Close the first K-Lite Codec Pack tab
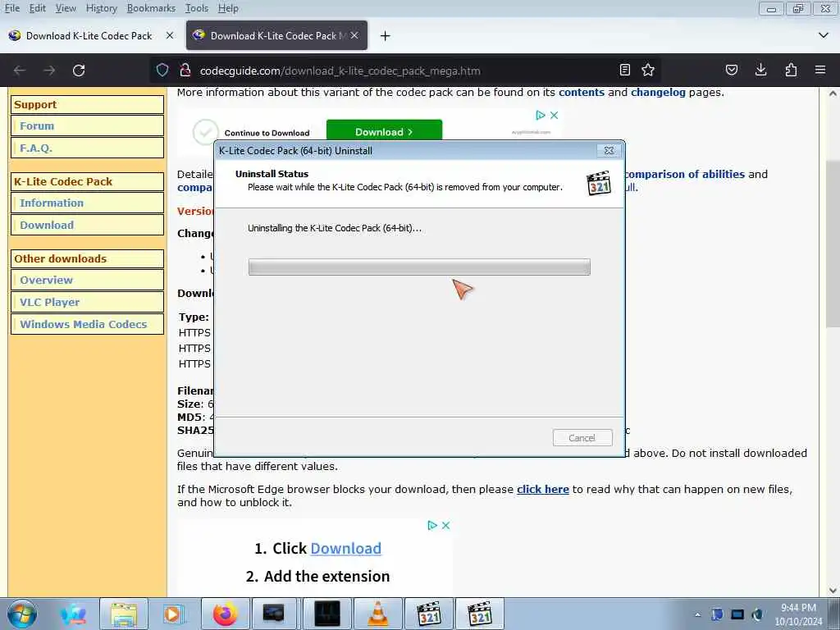840x630 pixels. point(170,35)
